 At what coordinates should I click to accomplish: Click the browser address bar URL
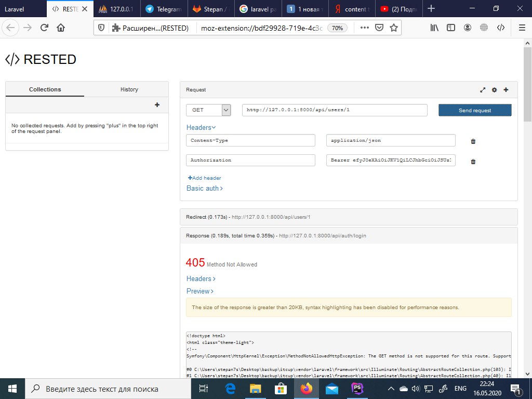click(x=261, y=28)
